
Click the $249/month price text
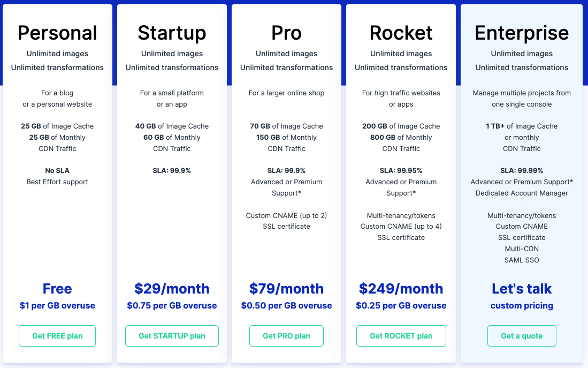(401, 289)
